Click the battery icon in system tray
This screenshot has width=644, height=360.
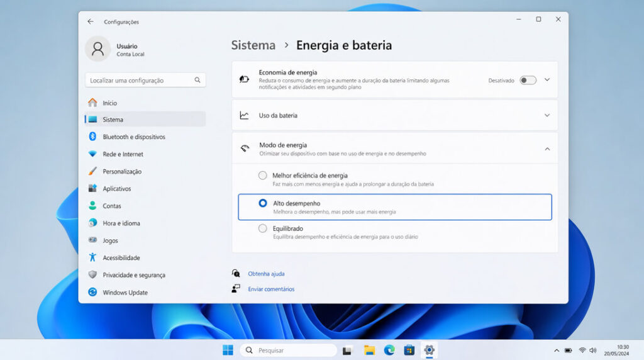coord(568,351)
